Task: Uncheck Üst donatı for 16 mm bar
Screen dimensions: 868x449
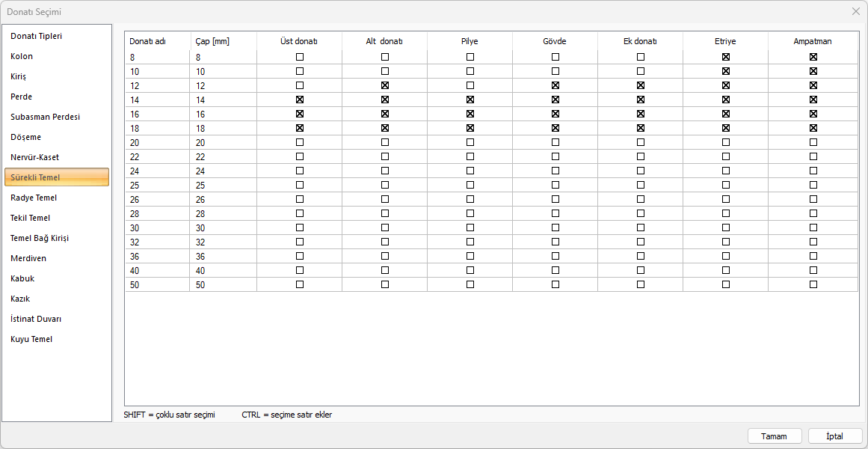Action: (x=300, y=114)
